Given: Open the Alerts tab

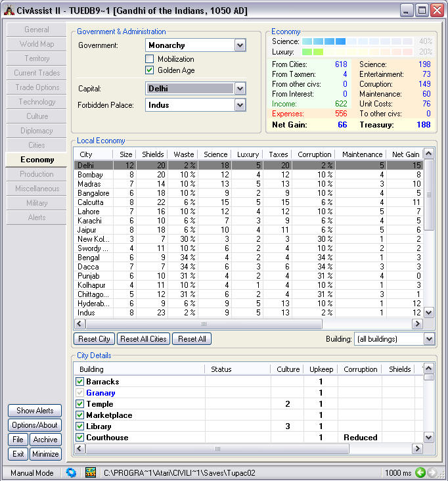Looking at the screenshot, I should point(37,218).
